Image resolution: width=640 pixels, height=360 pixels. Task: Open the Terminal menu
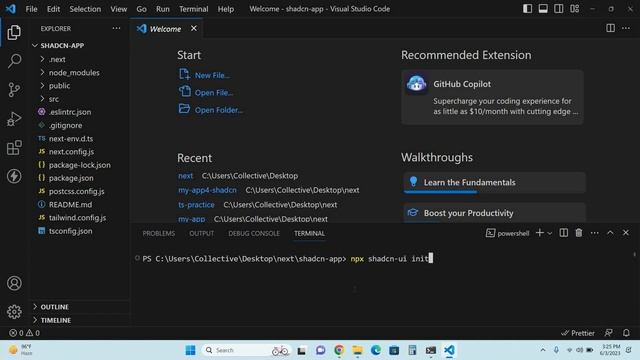(193, 9)
